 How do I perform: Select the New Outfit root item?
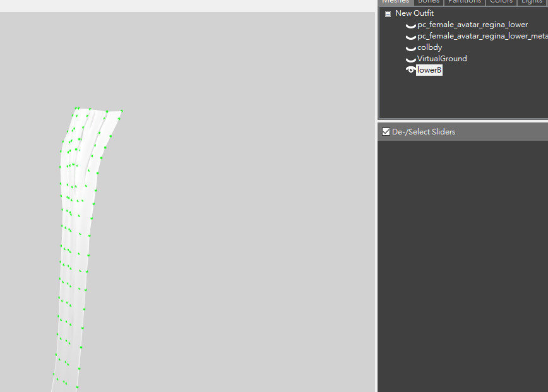point(414,13)
